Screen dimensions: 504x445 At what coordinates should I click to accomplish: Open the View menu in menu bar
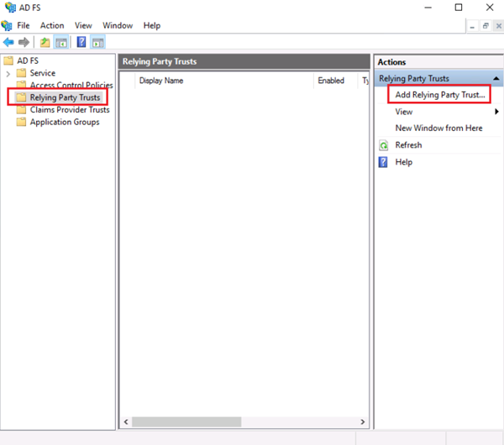point(83,25)
